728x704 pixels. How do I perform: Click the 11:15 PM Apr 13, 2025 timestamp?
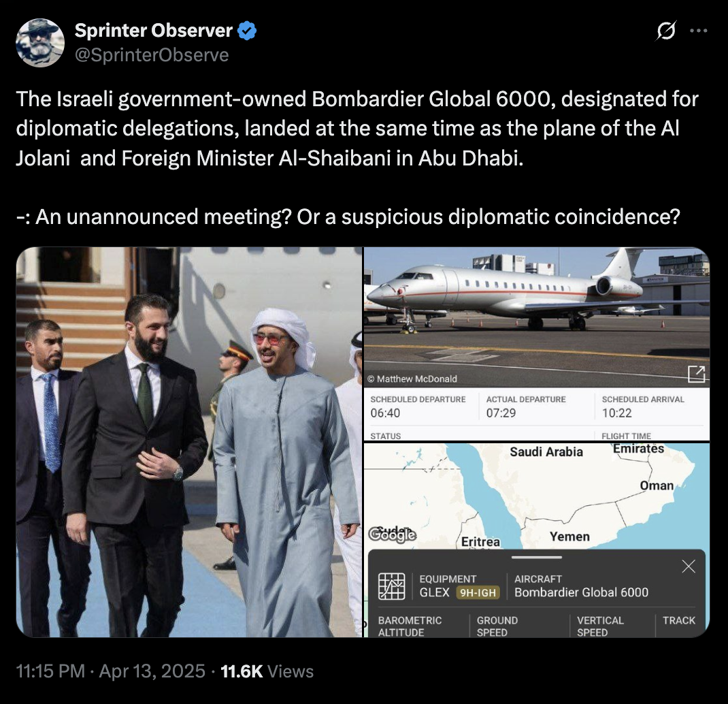[x=110, y=671]
